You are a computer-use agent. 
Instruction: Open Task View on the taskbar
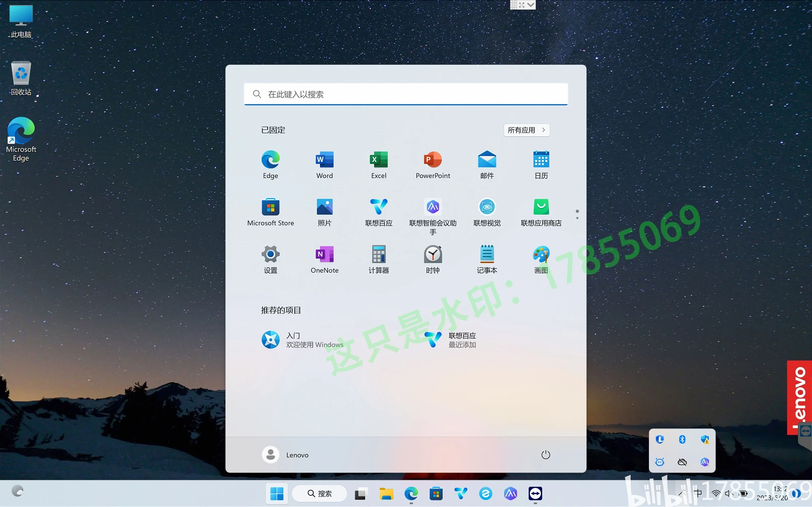point(360,494)
